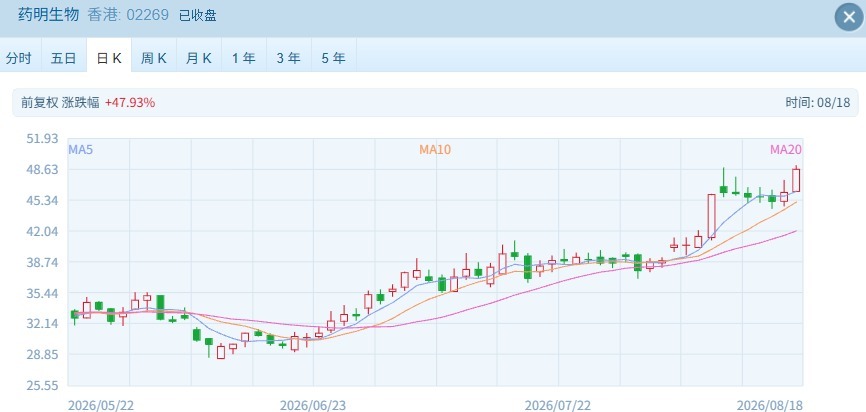The image size is (866, 412).
Task: Select the 日K tab
Action: [x=109, y=58]
